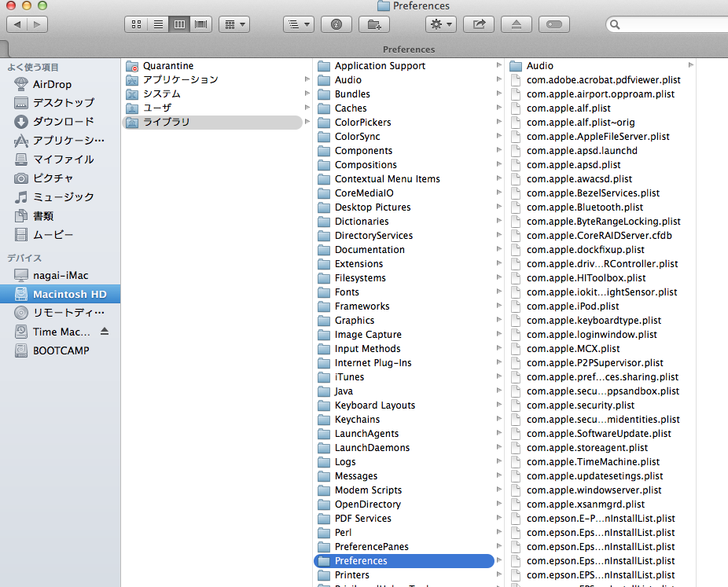Click the Share toolbar button
Screen dimensions: 728x587
pyautogui.click(x=478, y=24)
